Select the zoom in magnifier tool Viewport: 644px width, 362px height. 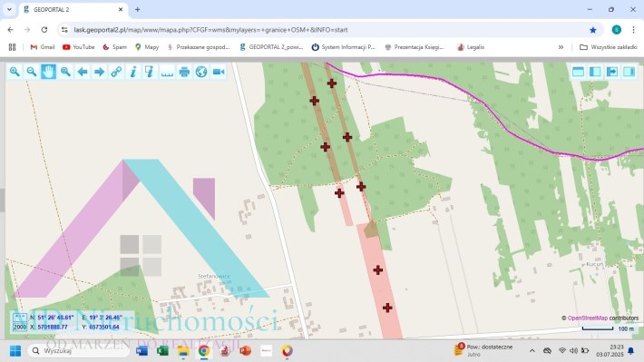(x=15, y=72)
